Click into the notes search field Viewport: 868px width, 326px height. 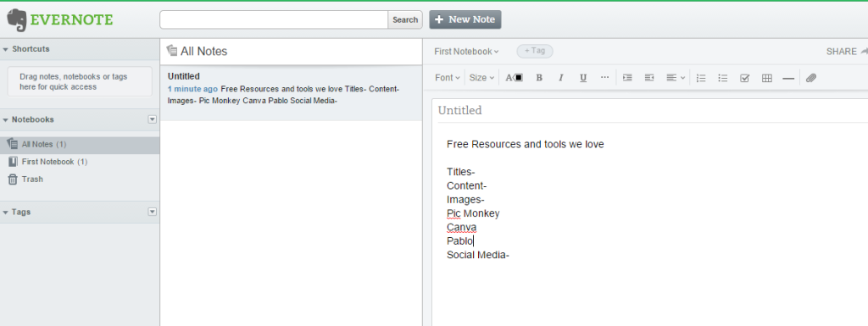point(274,19)
